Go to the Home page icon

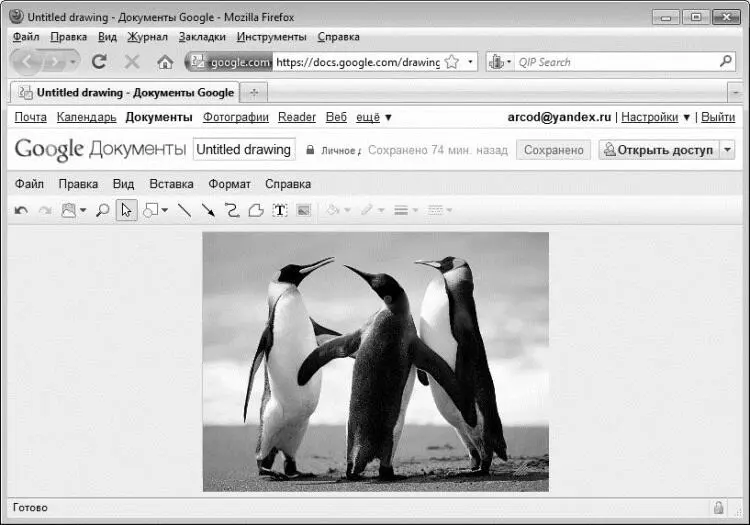coord(165,62)
